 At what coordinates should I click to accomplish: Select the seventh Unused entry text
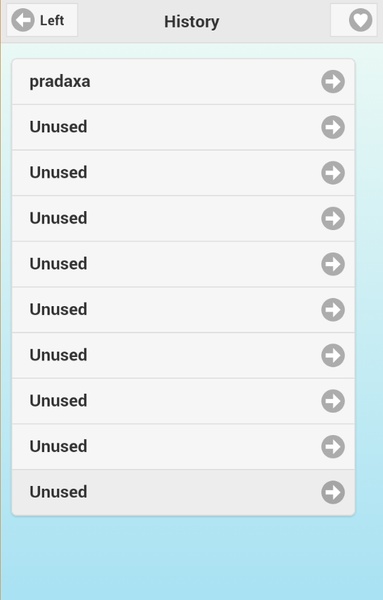click(x=59, y=401)
